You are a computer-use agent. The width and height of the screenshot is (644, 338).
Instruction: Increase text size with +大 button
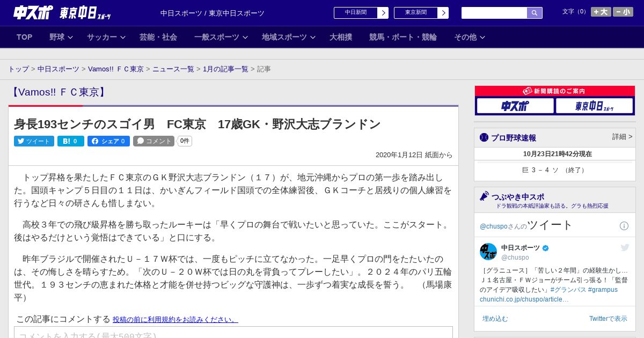click(601, 12)
